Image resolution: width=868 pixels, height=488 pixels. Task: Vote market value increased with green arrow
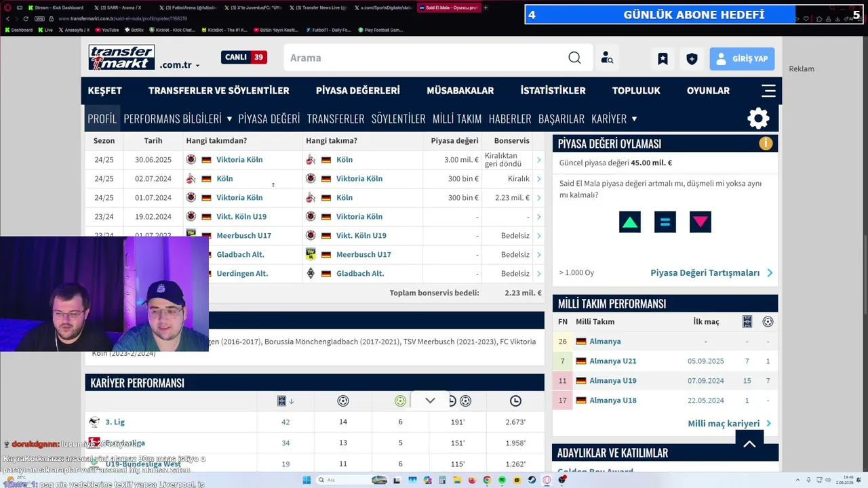coord(630,222)
